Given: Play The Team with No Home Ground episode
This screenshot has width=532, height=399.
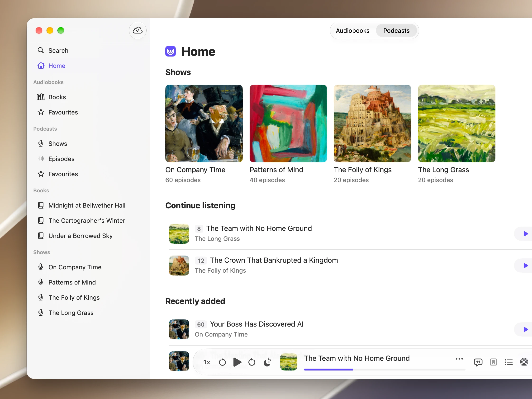Looking at the screenshot, I should (x=526, y=234).
